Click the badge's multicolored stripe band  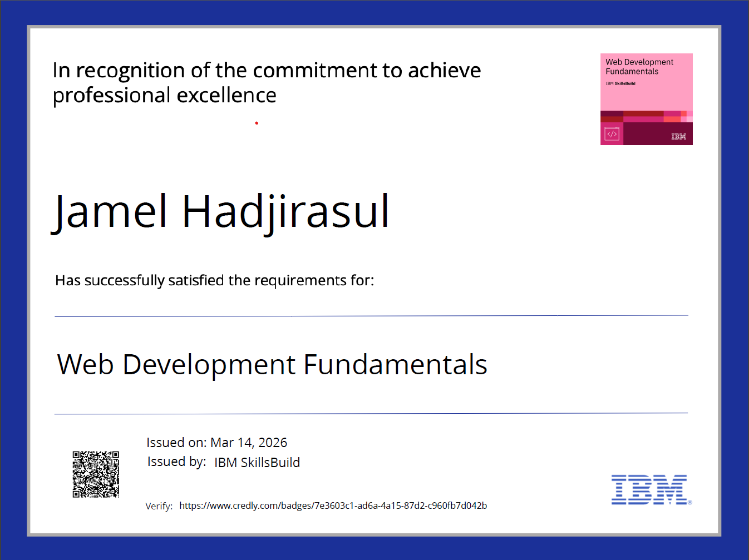[645, 116]
